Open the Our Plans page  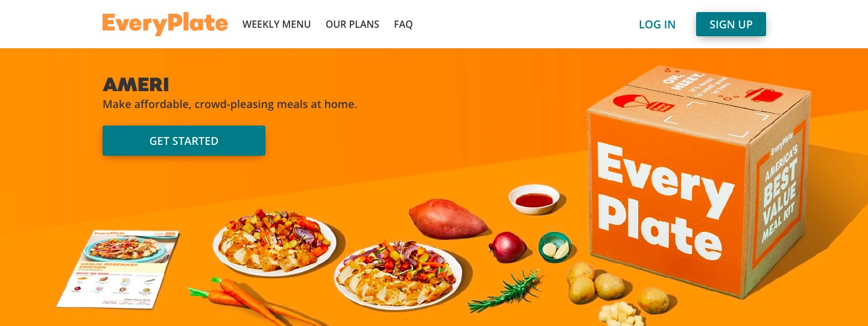click(352, 25)
